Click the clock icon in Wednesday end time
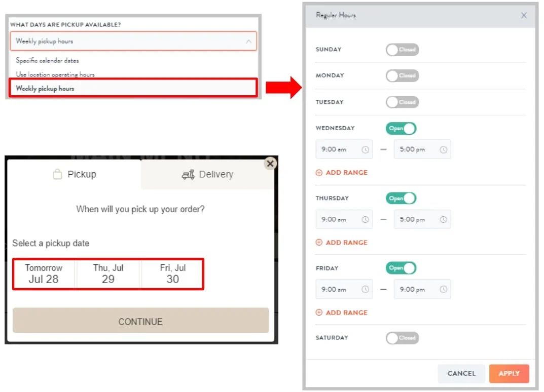544x392 pixels. click(444, 150)
